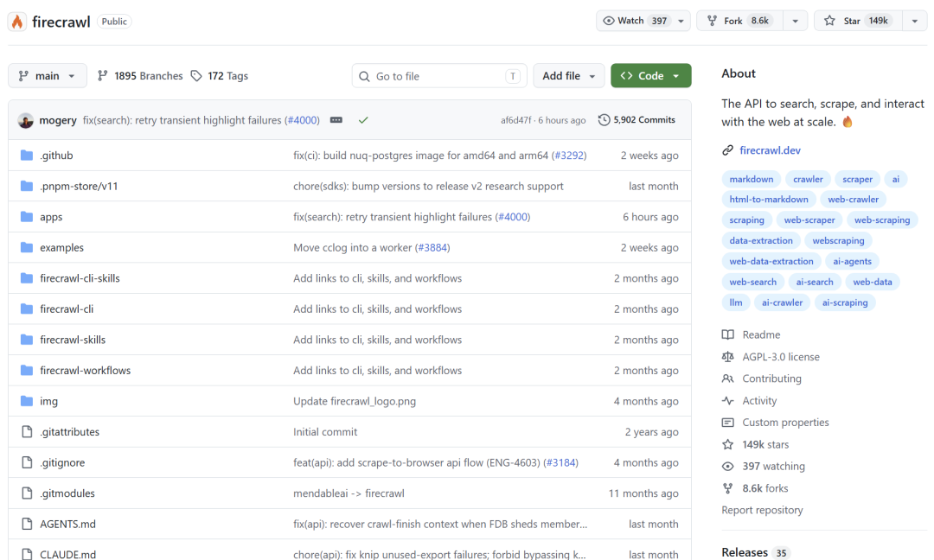This screenshot has height=560, width=934.
Task: Open the firecrawl.dev website link
Action: pyautogui.click(x=770, y=150)
